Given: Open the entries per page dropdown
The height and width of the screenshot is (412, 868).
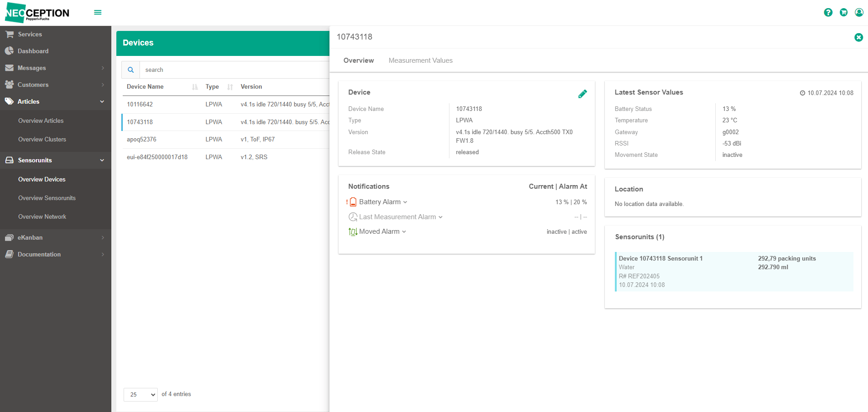Looking at the screenshot, I should coord(140,394).
